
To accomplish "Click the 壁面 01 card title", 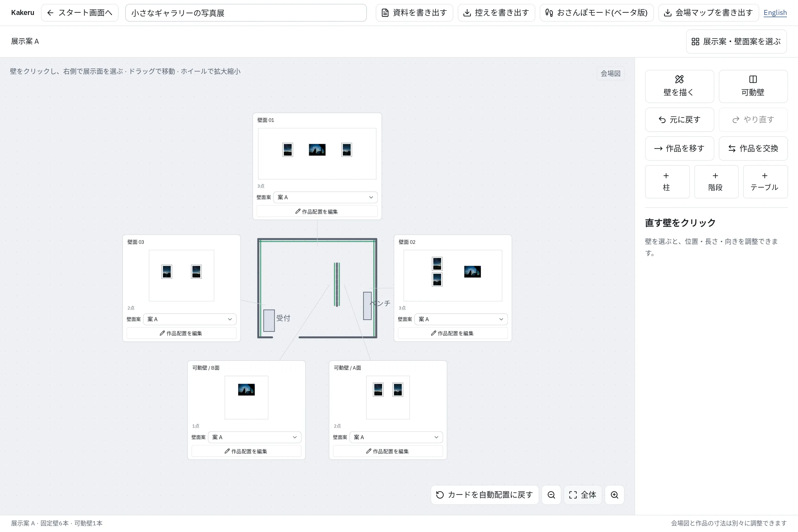I will click(x=266, y=120).
